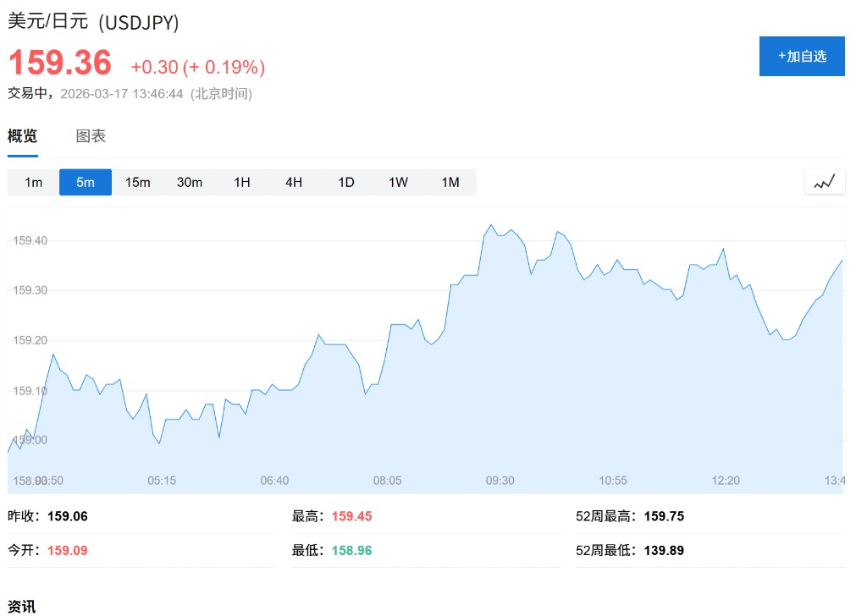Click the 159.36 current price

(x=60, y=63)
